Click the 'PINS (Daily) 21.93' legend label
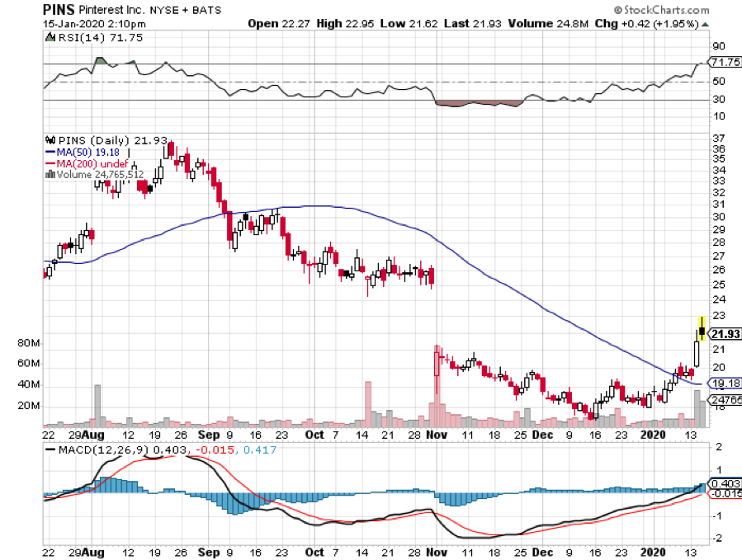Screen dimensions: 742x560 [112, 140]
